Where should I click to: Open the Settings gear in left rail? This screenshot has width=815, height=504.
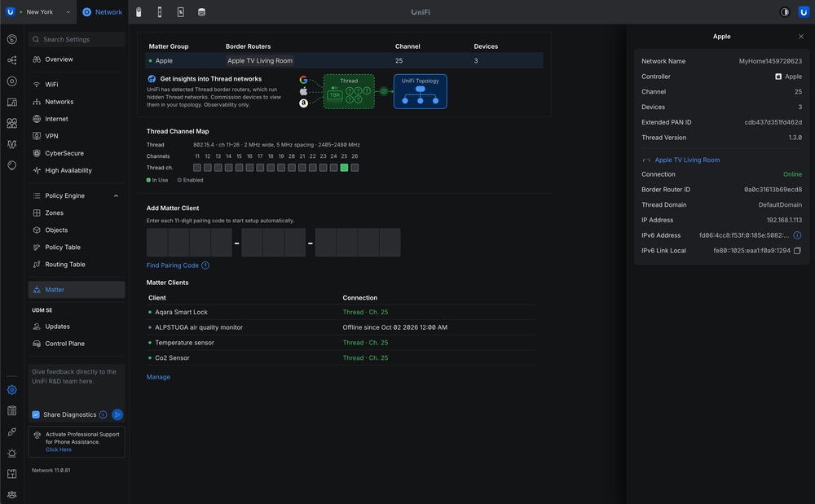(x=12, y=390)
